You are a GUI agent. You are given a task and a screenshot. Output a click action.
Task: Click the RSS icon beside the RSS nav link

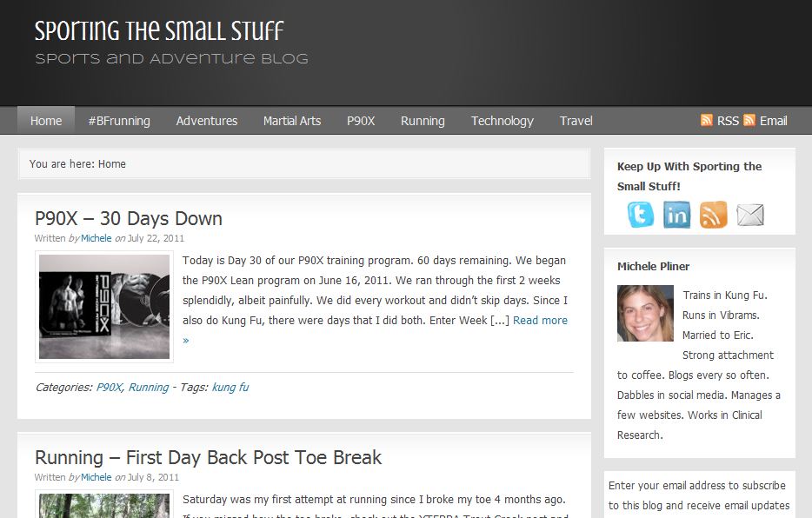point(706,120)
